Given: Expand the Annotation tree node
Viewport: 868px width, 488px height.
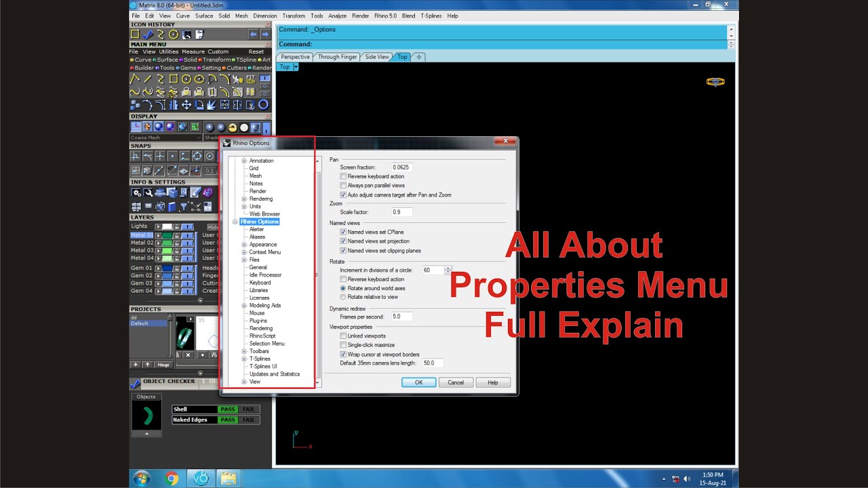Looking at the screenshot, I should (244, 161).
